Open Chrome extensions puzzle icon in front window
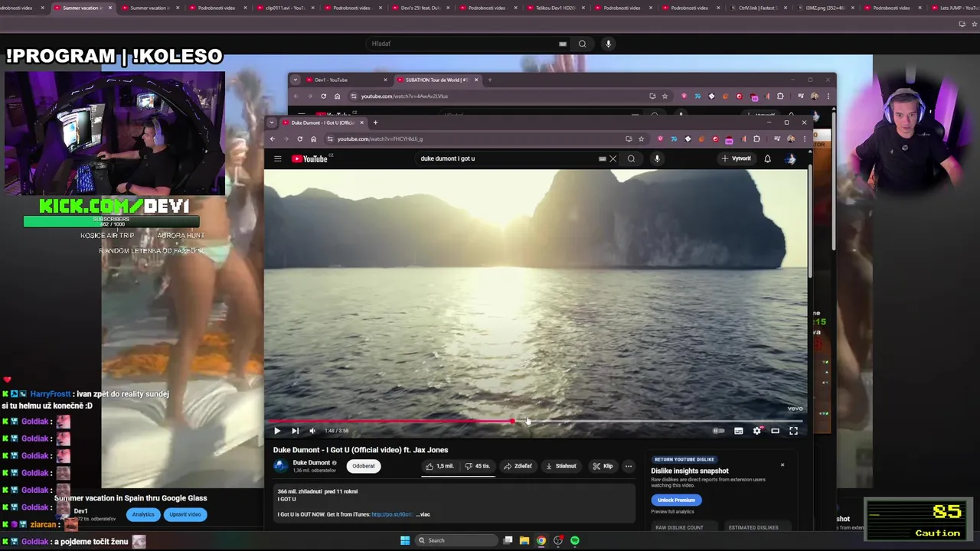980x551 pixels. click(756, 139)
